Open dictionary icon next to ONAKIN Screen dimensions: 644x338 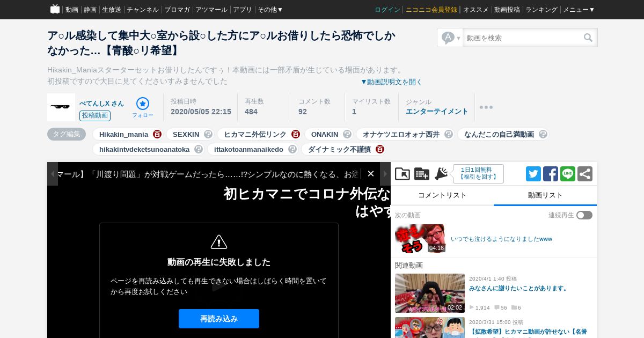tap(347, 134)
